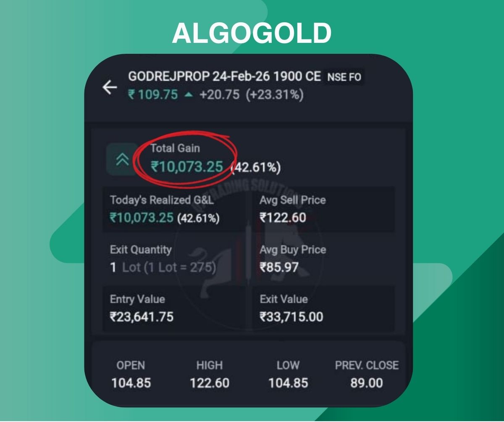Click the Entry Value ₹23,641.75 cell
This screenshot has width=504, height=422.
point(173,308)
